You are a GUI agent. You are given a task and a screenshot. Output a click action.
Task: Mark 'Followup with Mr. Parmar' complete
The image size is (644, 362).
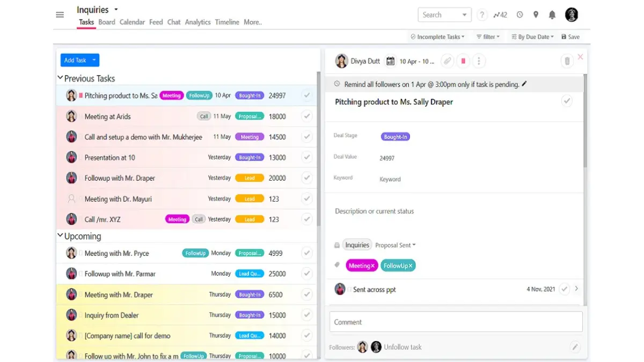[306, 274]
